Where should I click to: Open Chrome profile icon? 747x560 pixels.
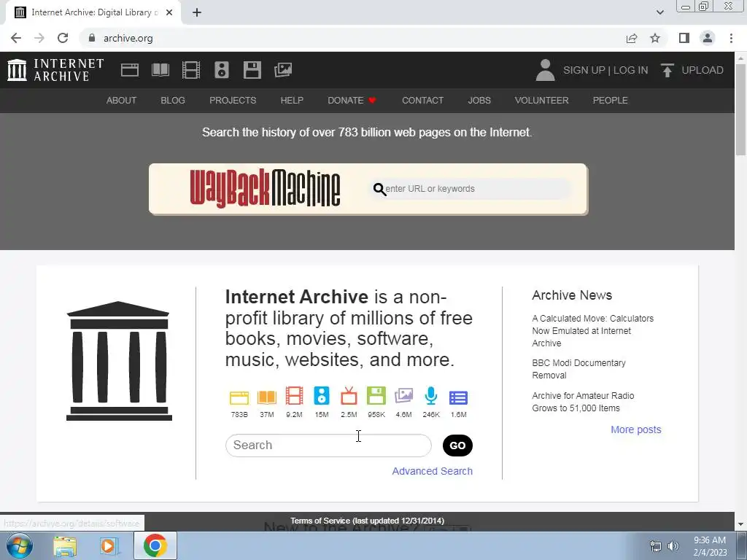(x=708, y=38)
